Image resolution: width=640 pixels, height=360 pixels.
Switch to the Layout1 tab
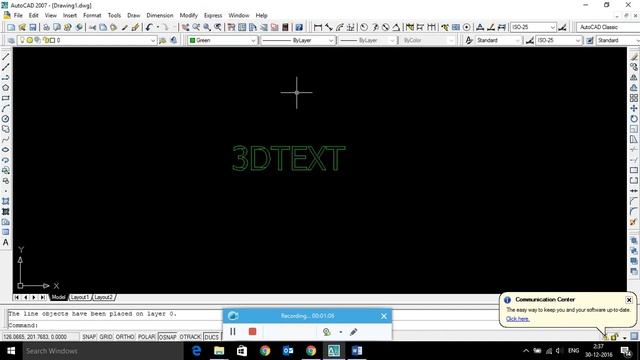click(80, 297)
